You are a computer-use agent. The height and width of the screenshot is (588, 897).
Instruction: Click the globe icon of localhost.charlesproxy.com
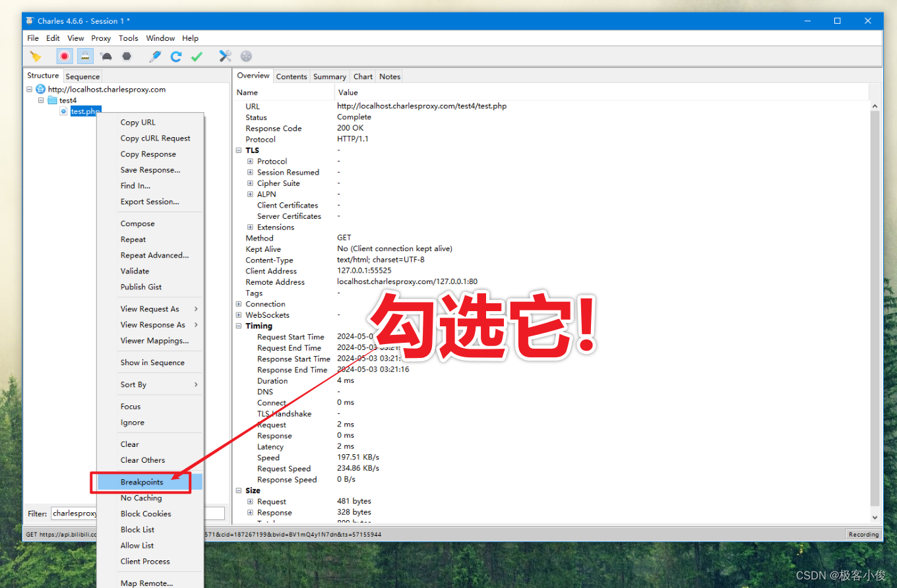point(40,90)
